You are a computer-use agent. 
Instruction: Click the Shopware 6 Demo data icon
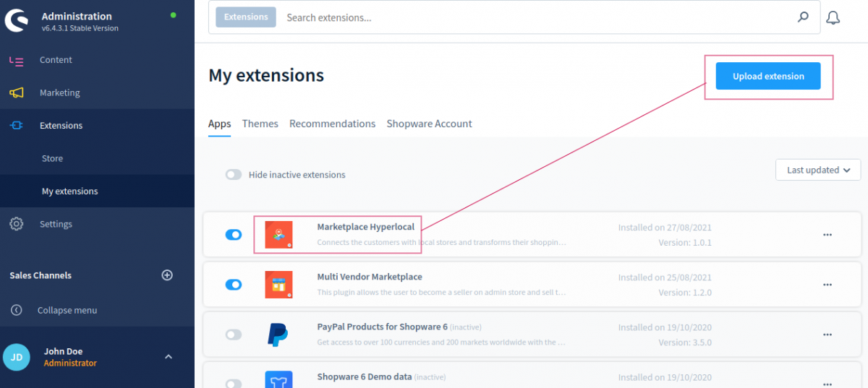pos(278,379)
